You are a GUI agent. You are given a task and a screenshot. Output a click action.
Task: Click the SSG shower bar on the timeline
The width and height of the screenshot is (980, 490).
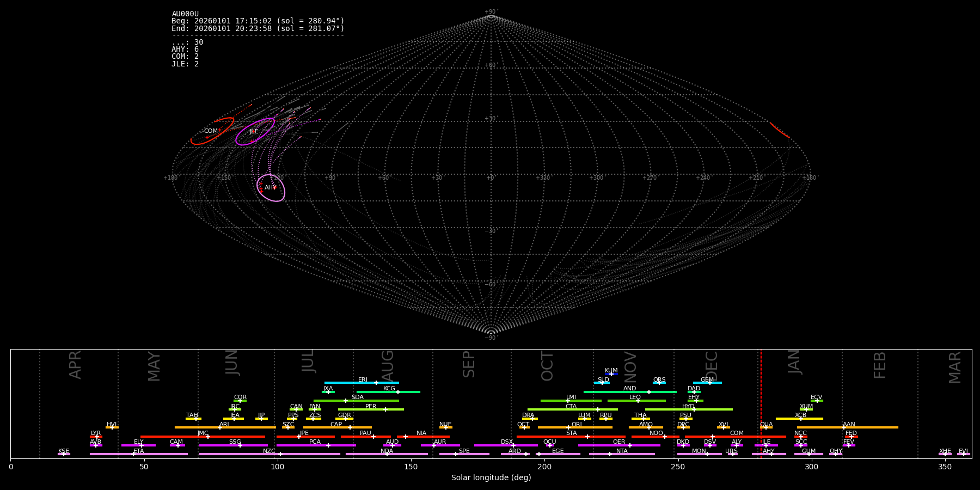coord(234,445)
